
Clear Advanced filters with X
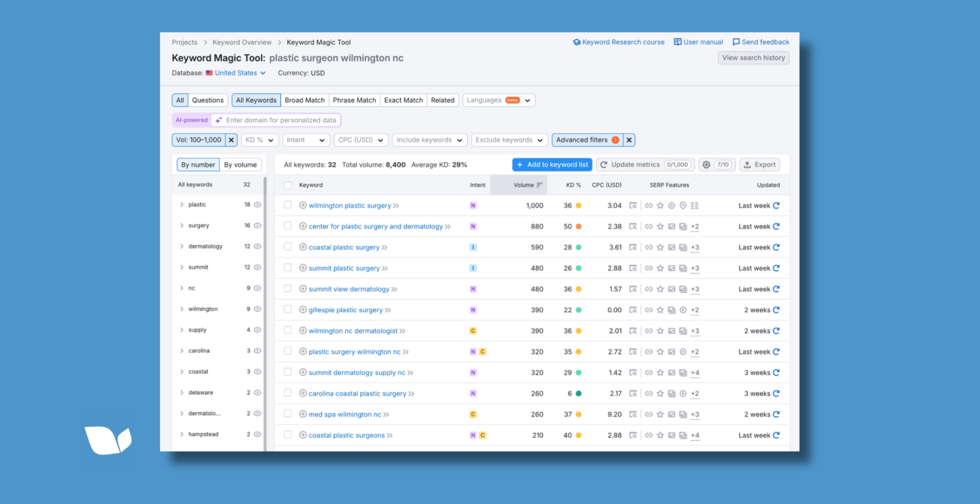click(x=629, y=140)
